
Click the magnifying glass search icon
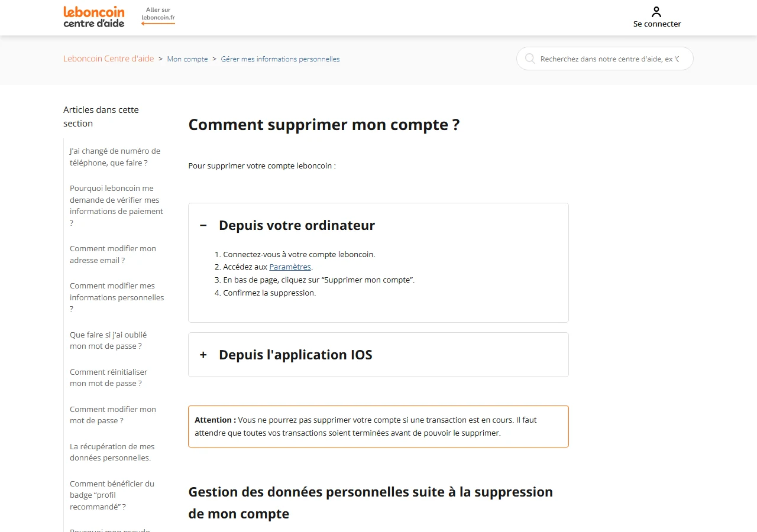point(530,59)
